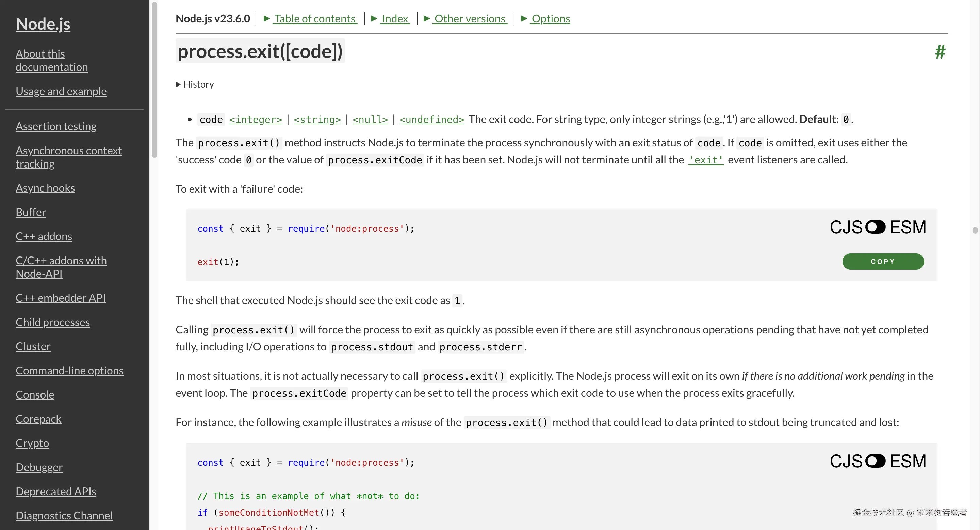Select Crypto in the sidebar

coord(32,443)
